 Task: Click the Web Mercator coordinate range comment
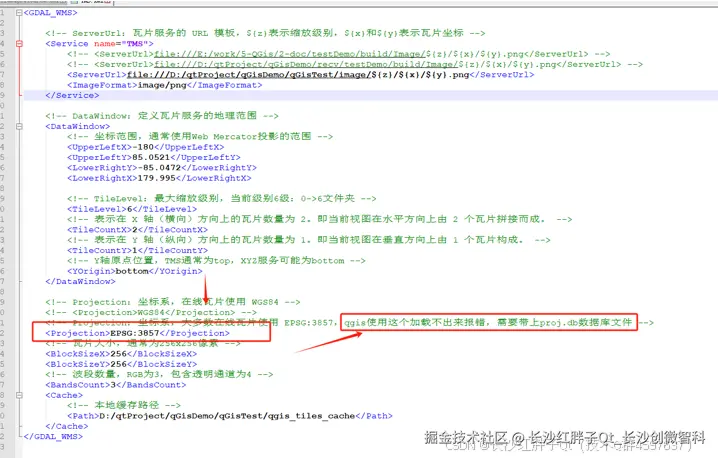coord(200,136)
